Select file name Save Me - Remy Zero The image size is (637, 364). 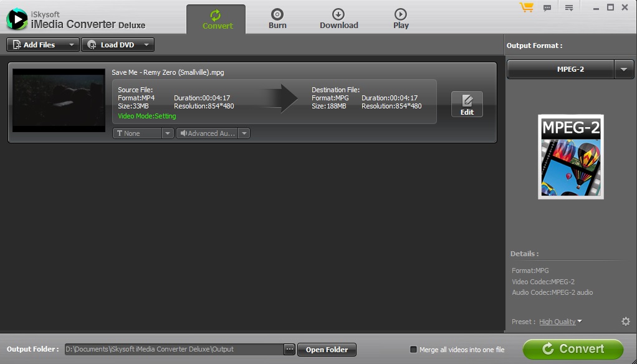168,73
